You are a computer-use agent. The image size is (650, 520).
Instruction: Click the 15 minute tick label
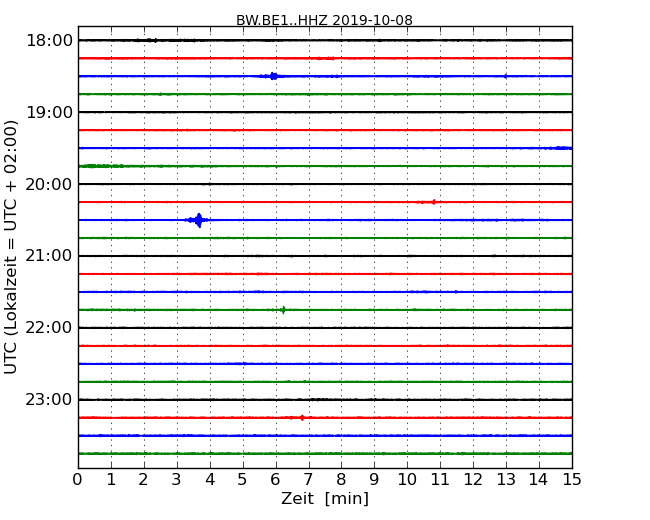click(572, 479)
